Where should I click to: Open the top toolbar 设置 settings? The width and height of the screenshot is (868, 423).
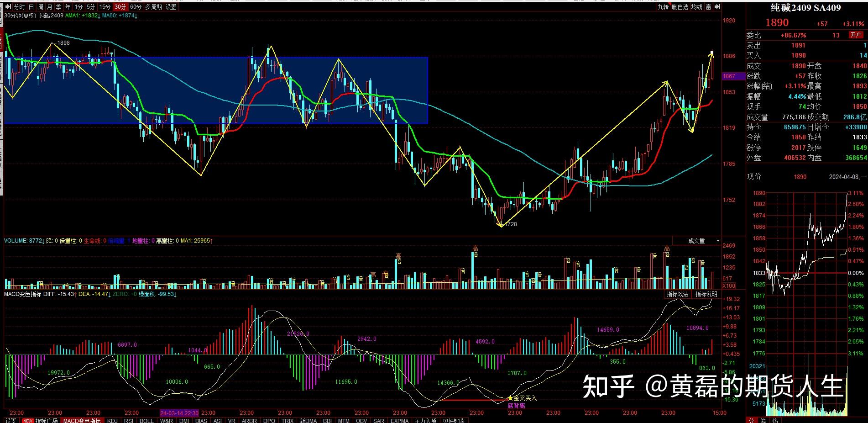coord(171,7)
